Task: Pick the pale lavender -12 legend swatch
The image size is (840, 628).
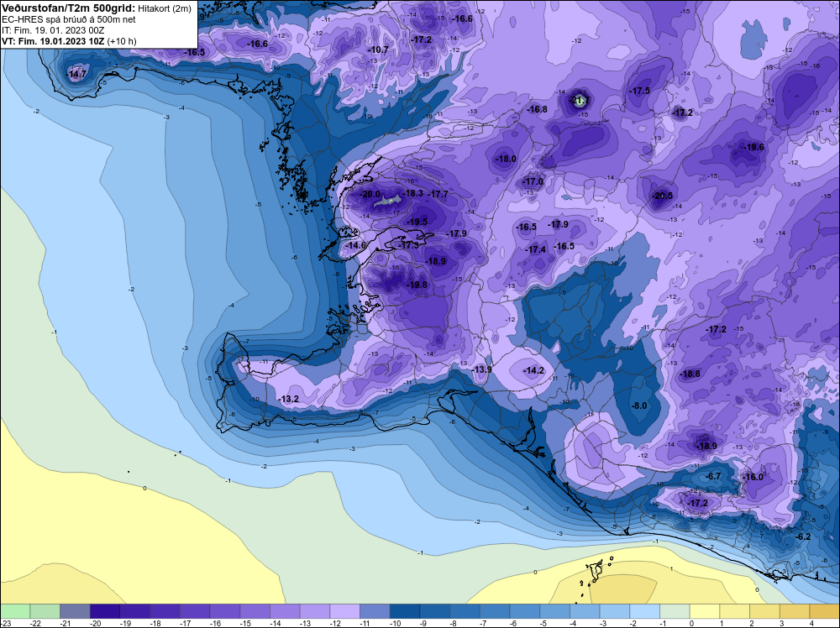Action: click(x=345, y=611)
